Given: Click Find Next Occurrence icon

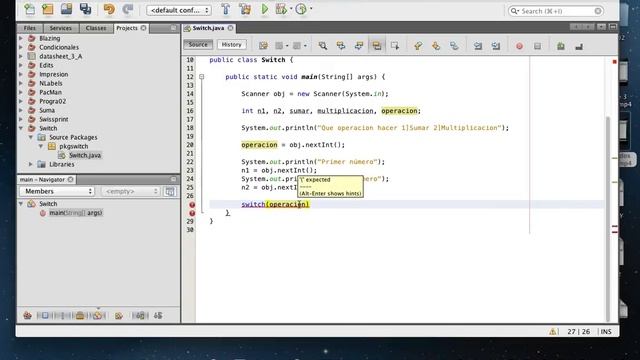Looking at the screenshot, I should (359, 46).
